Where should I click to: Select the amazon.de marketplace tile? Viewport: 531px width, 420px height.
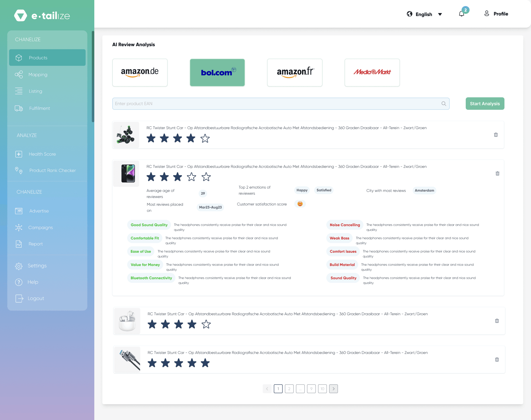click(140, 72)
